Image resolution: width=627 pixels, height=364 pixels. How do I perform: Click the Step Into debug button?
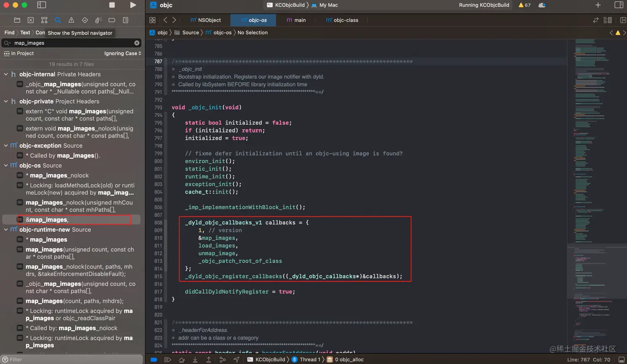click(195, 359)
